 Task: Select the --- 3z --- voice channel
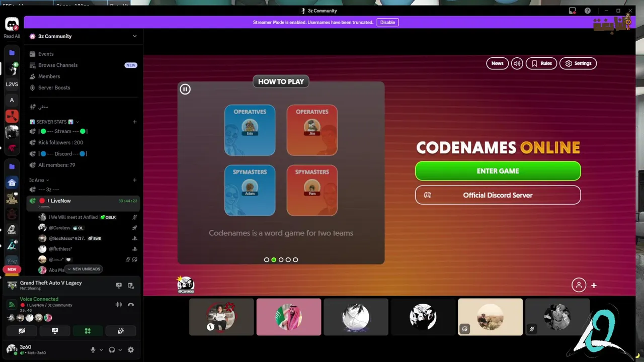click(x=83, y=190)
